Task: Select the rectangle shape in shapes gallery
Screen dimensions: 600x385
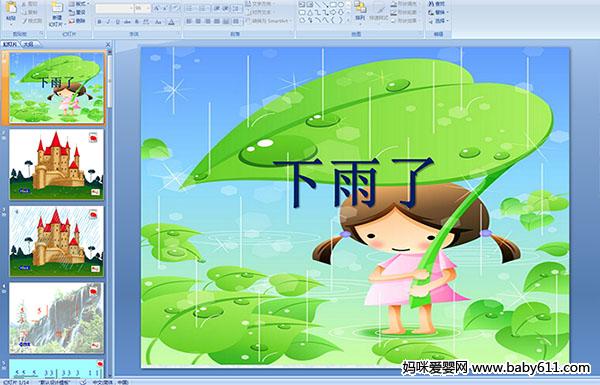Action: (x=333, y=5)
